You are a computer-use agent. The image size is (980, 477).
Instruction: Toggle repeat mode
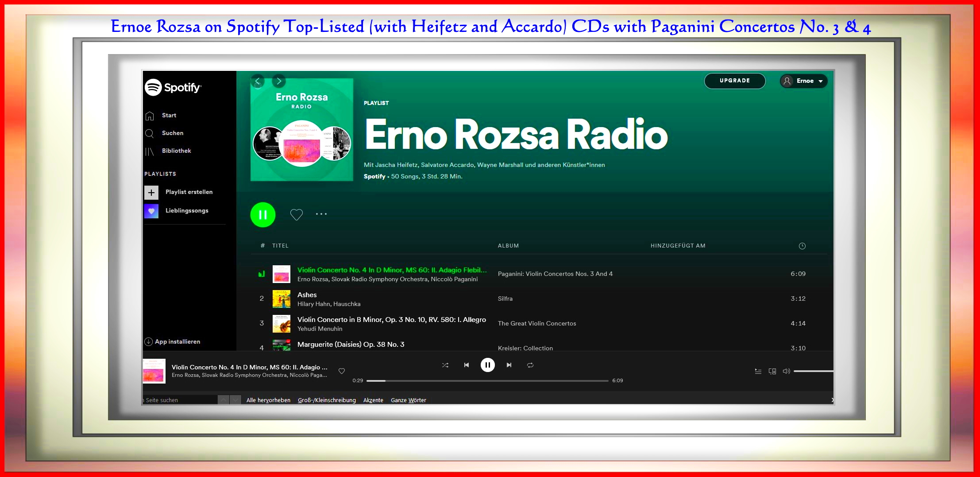tap(530, 365)
